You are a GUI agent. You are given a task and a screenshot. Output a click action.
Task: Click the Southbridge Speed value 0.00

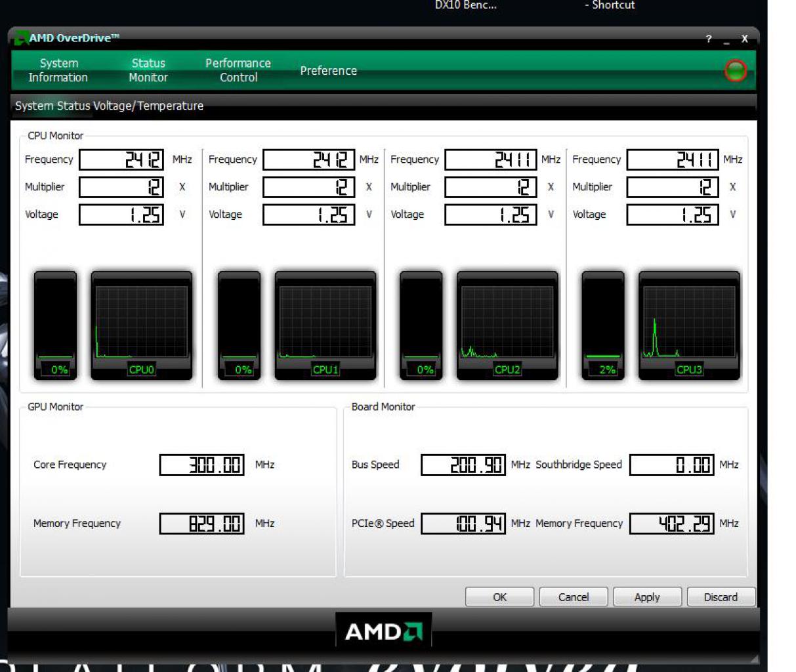tap(672, 465)
